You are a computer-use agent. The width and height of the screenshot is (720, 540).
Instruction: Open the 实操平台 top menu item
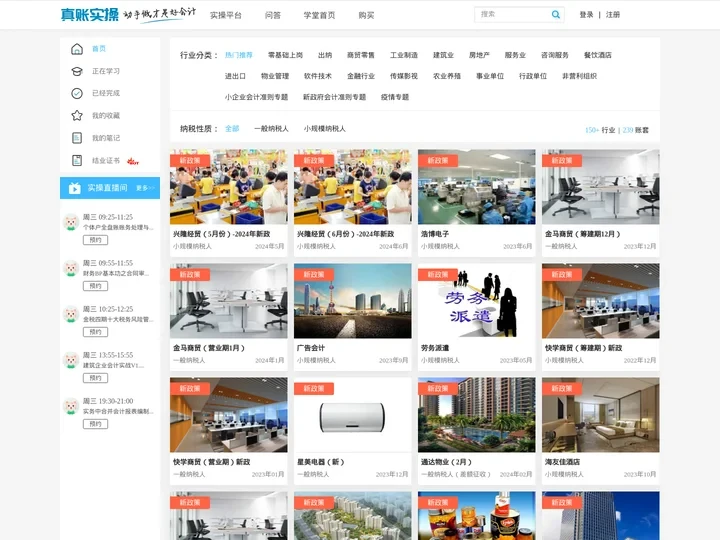click(225, 15)
